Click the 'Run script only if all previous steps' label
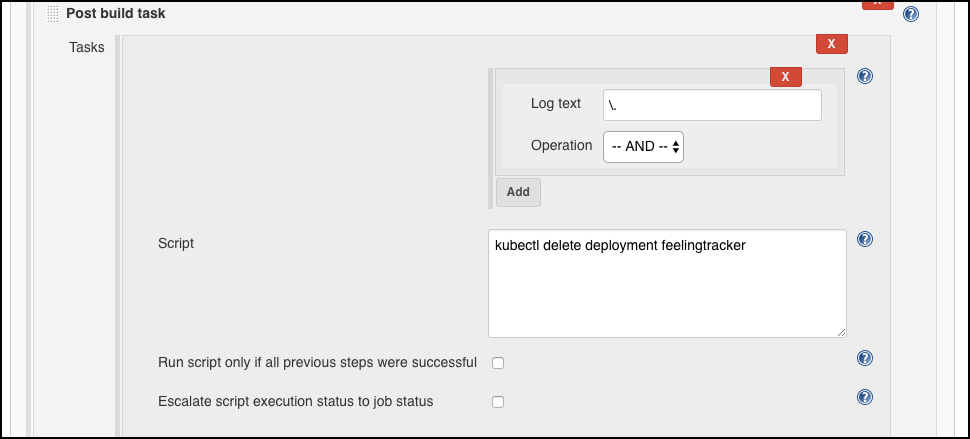The height and width of the screenshot is (439, 970). pyautogui.click(x=317, y=362)
